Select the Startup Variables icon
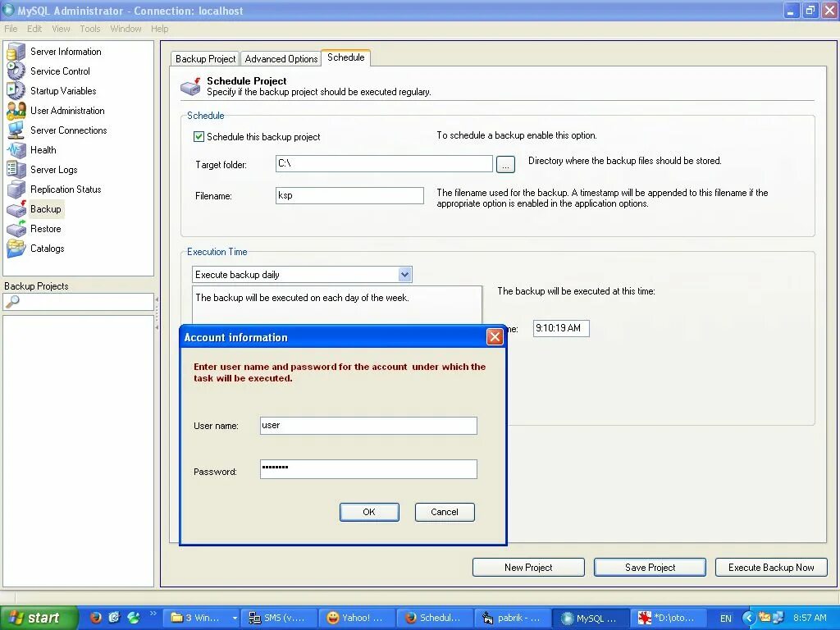This screenshot has height=630, width=840. pyautogui.click(x=16, y=90)
